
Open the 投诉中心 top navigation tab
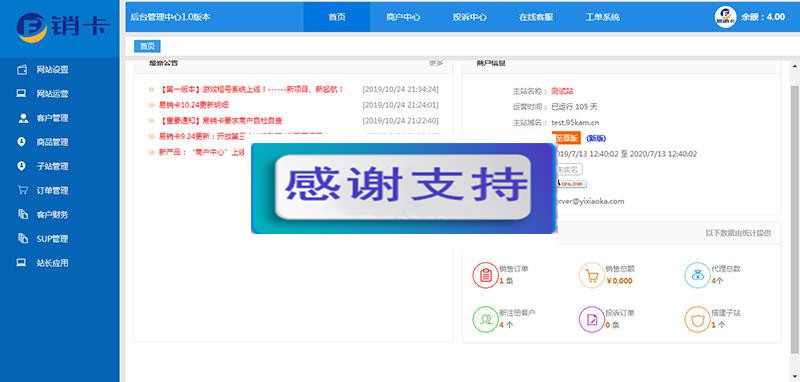click(469, 17)
